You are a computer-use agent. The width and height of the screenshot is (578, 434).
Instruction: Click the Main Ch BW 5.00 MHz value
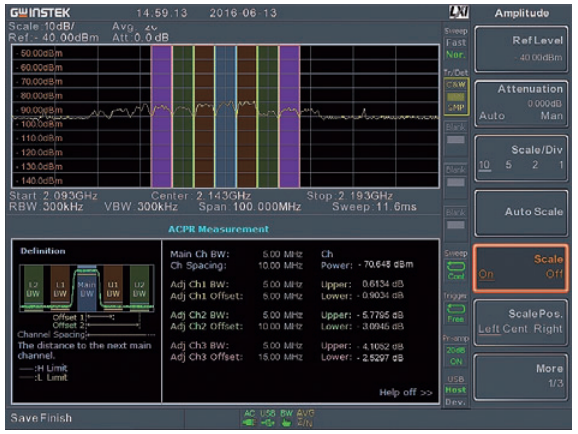coord(282,254)
